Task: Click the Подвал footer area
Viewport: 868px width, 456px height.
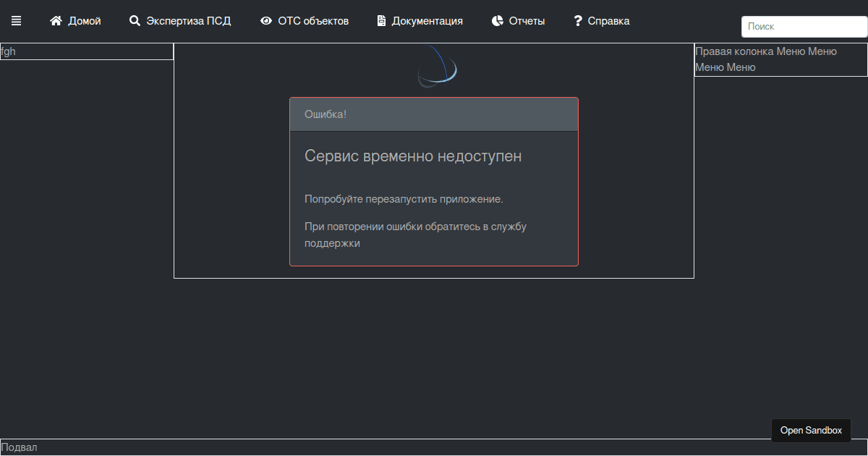Action: click(x=21, y=447)
